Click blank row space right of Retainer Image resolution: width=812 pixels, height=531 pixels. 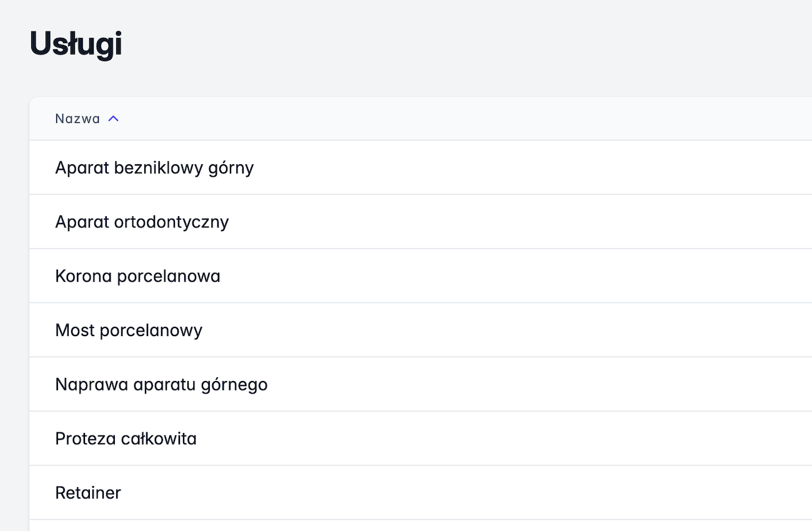(x=500, y=493)
